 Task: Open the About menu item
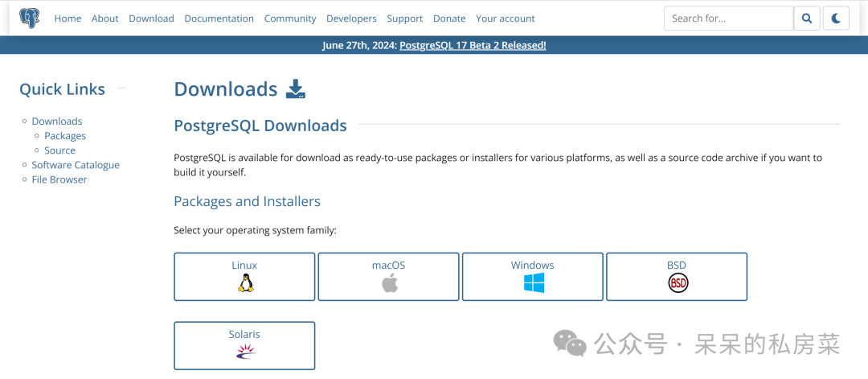(x=104, y=19)
